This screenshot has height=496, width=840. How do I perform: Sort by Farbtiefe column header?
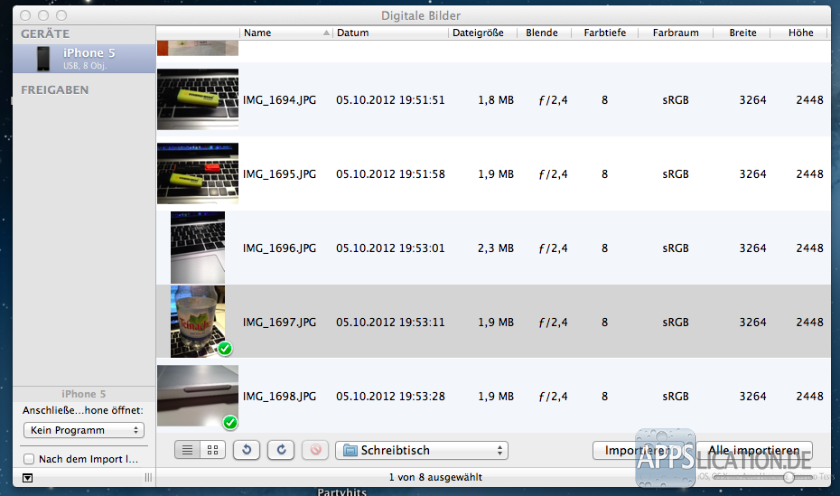pyautogui.click(x=605, y=33)
